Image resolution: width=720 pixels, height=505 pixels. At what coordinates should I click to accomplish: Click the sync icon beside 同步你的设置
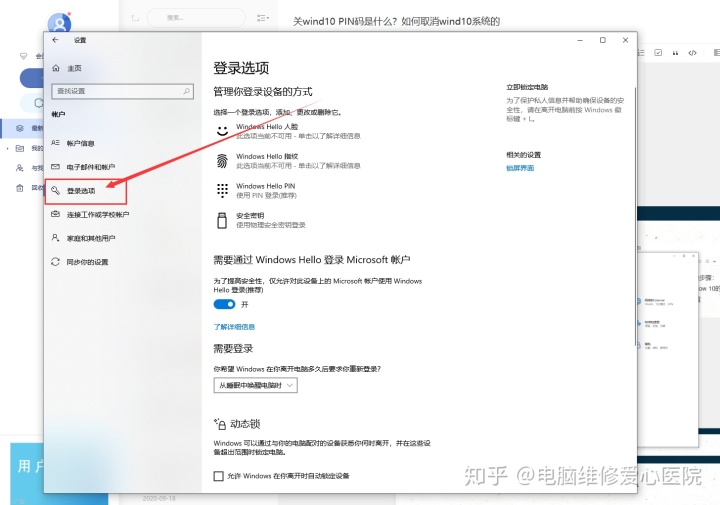point(56,262)
